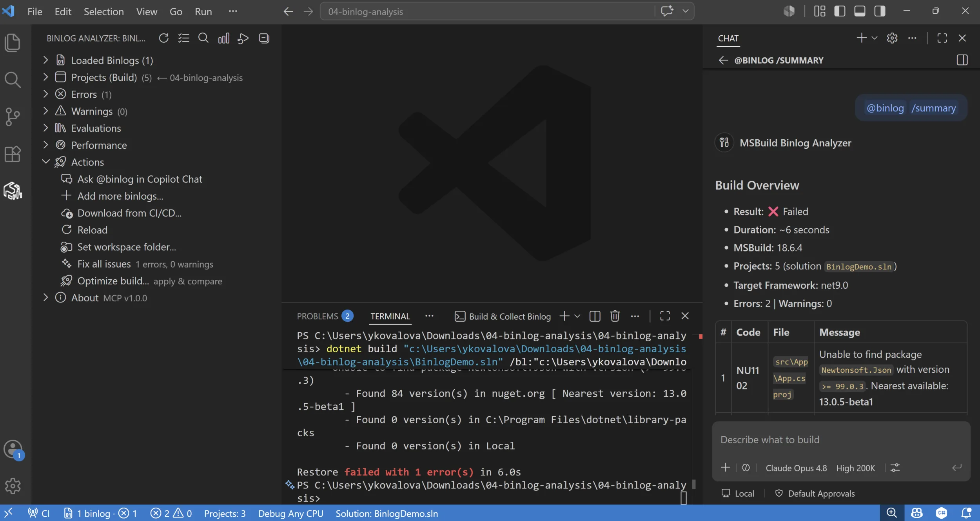Click Download from CI/CD action

tap(129, 213)
